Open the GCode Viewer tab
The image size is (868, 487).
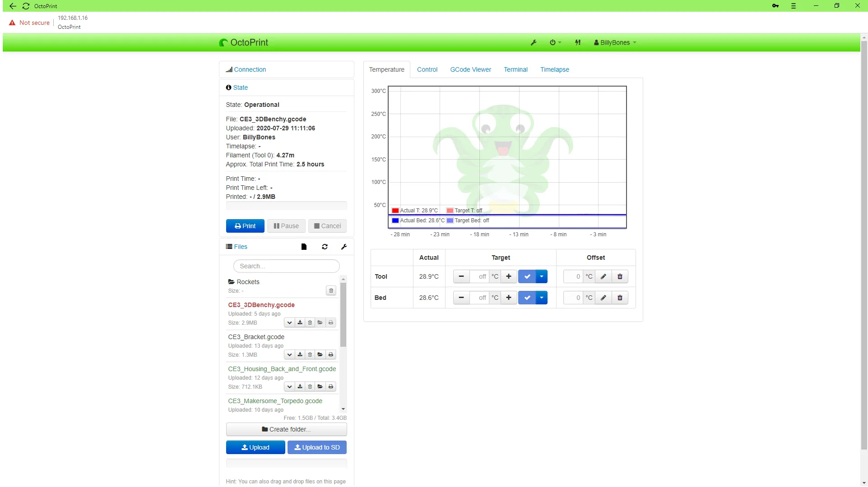[x=470, y=69]
